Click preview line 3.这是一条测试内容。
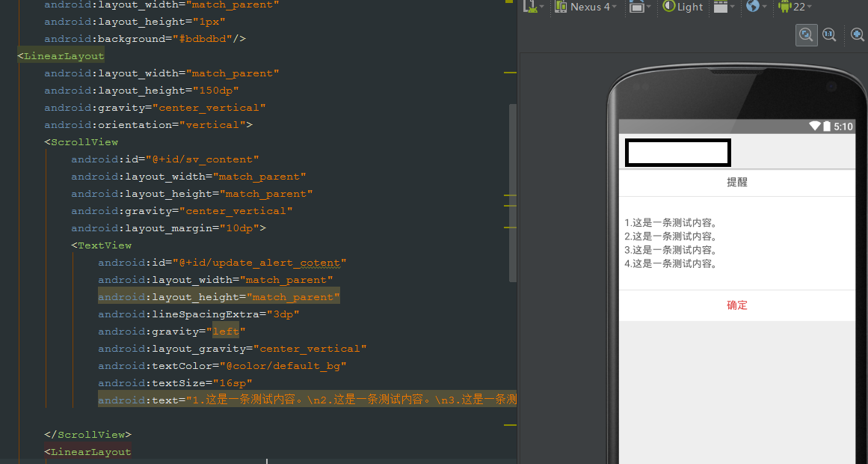 (671, 250)
